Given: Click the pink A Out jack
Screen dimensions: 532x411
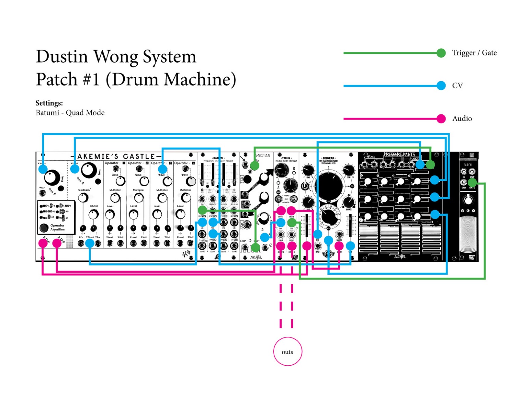Looking at the screenshot, I should (x=57, y=243).
